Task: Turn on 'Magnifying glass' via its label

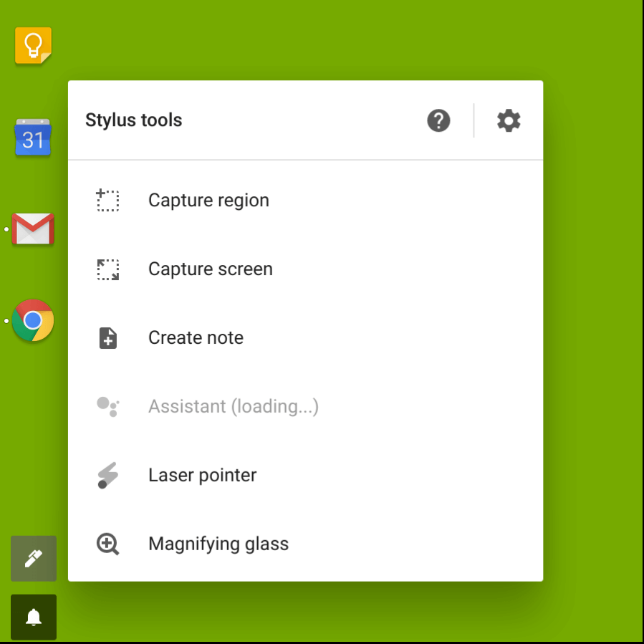Action: tap(218, 544)
